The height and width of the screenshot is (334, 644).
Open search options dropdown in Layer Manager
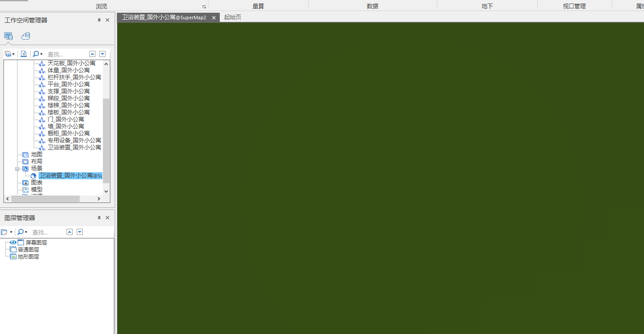pyautogui.click(x=26, y=232)
